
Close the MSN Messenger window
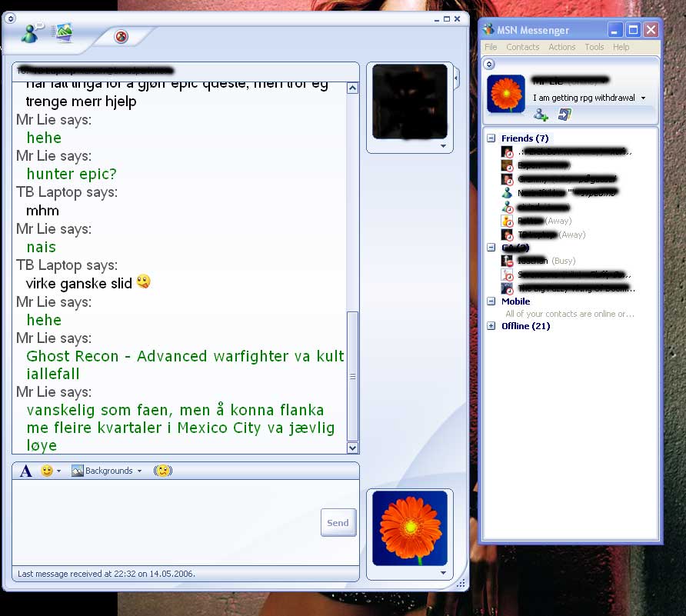pyautogui.click(x=651, y=30)
